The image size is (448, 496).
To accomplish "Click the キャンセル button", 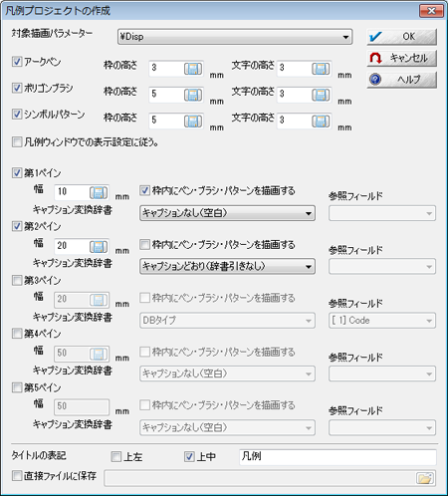I will (x=402, y=58).
